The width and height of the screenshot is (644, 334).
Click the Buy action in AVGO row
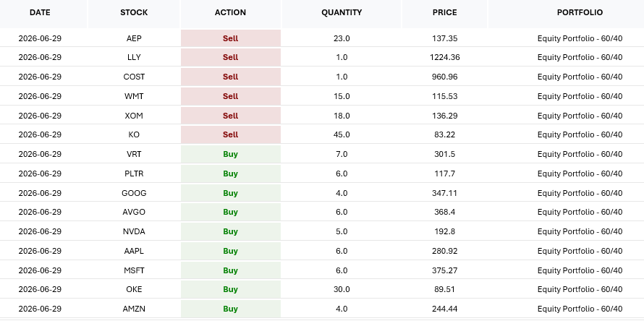point(230,212)
